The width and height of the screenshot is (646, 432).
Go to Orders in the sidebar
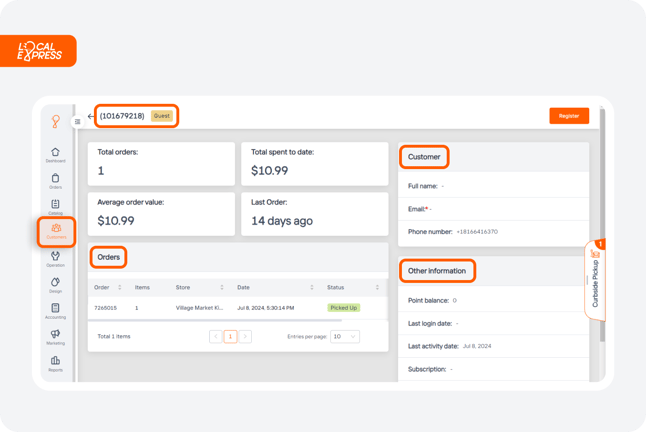[x=55, y=181]
